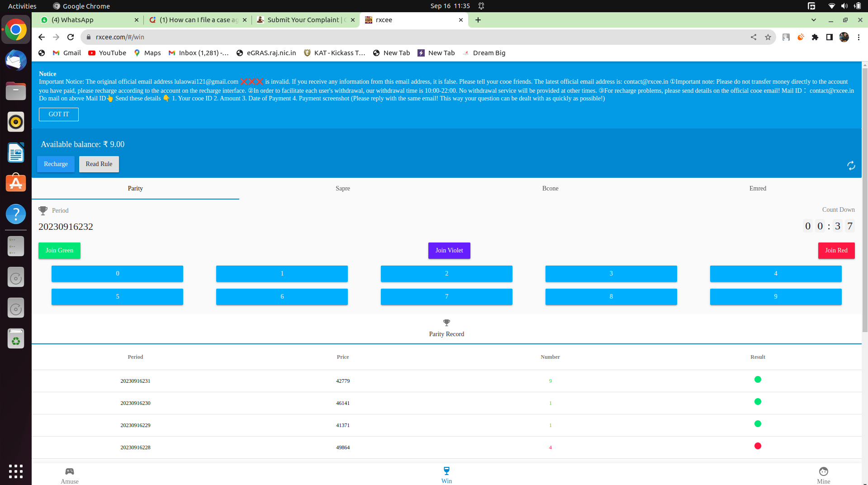The height and width of the screenshot is (485, 868).
Task: Bookmark this page with star icon
Action: [x=768, y=37]
